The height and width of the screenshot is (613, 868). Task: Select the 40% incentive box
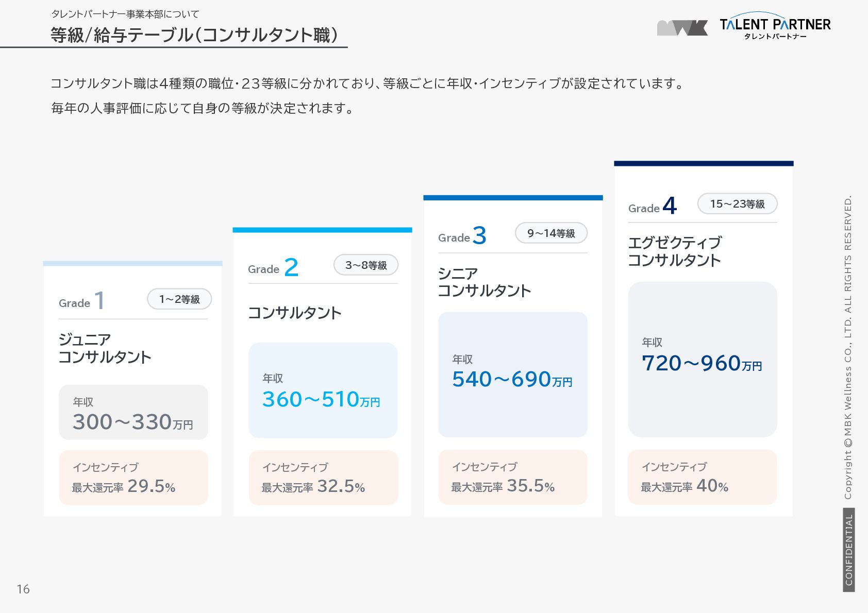coord(702,477)
